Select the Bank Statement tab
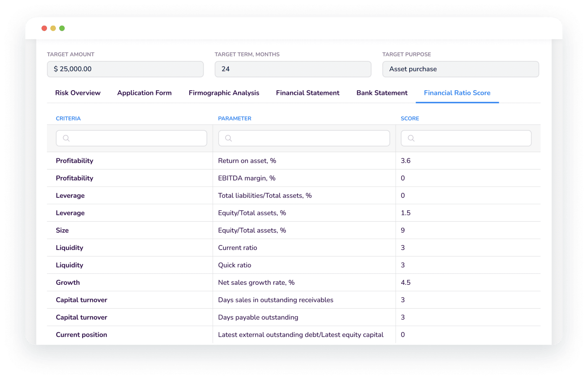Viewport: 588px width, 378px height. click(x=382, y=93)
